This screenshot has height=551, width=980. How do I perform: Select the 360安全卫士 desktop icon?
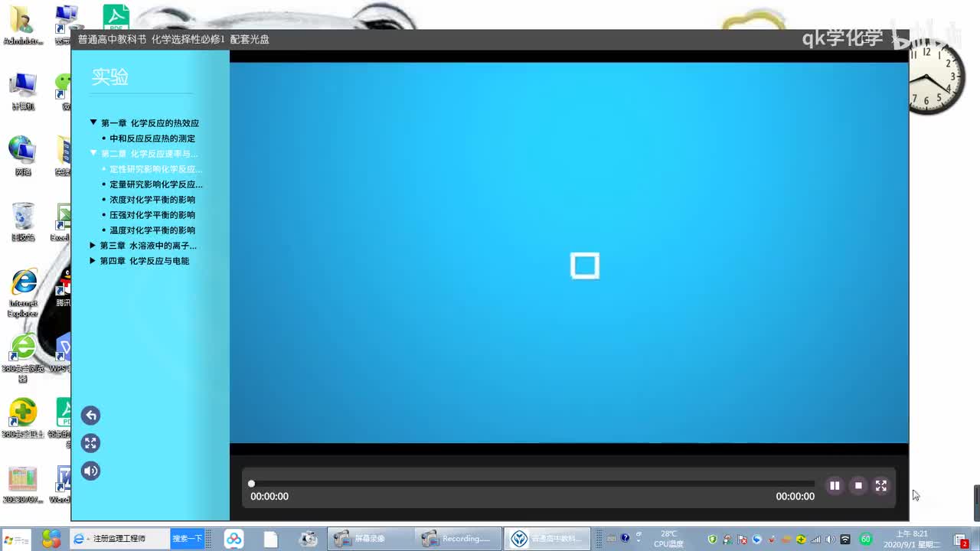click(x=23, y=418)
